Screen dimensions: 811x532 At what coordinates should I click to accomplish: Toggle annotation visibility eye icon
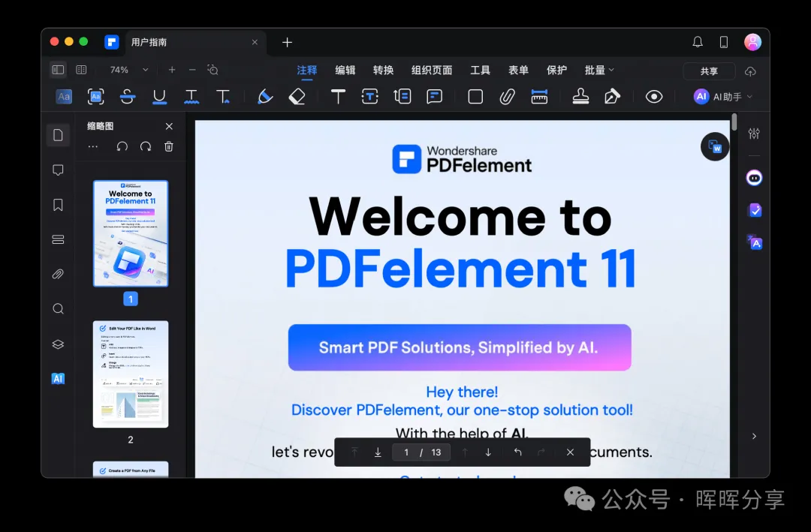pos(654,97)
